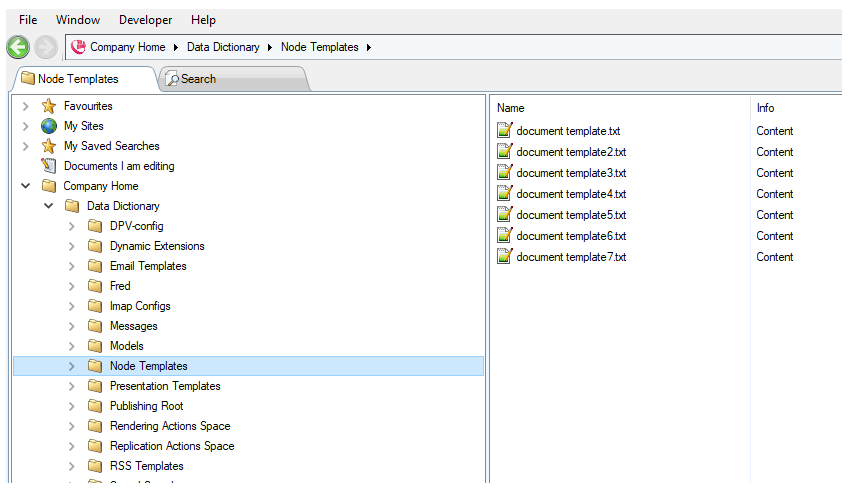Select the Node Templates row label in tree

[x=149, y=366]
